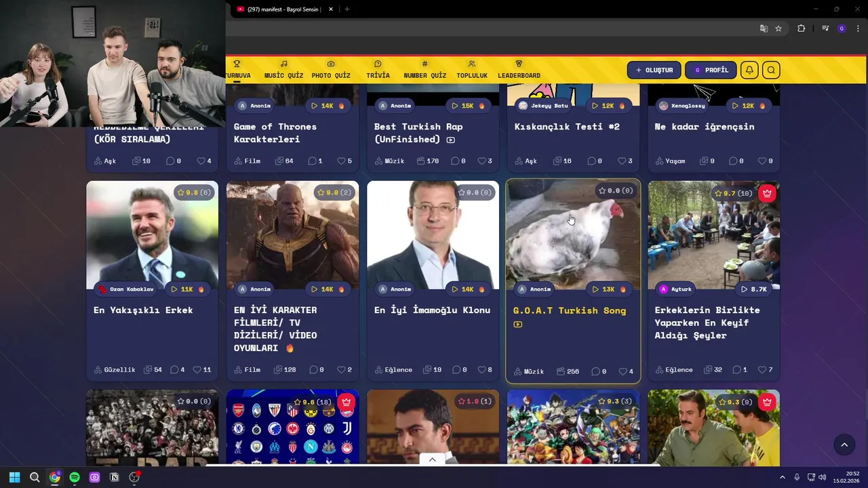Like the Game of Thrones Karakterleri card
The image size is (868, 488).
click(x=344, y=161)
